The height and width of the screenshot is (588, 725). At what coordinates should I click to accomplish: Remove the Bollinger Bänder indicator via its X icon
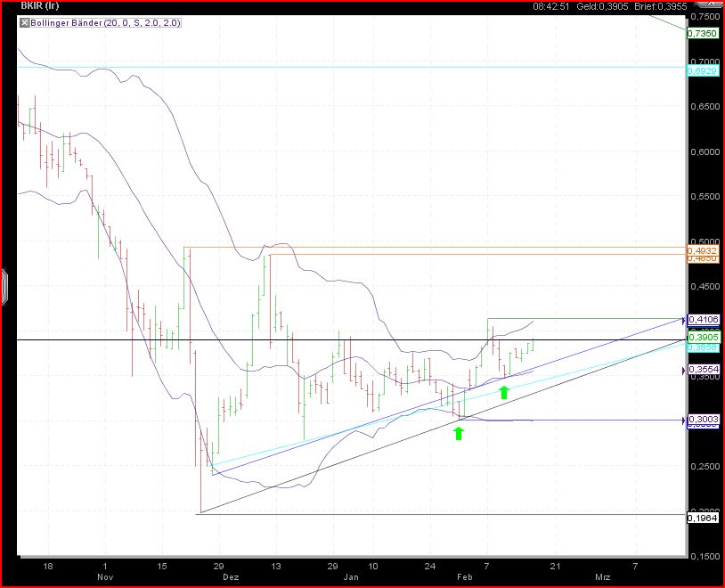25,22
